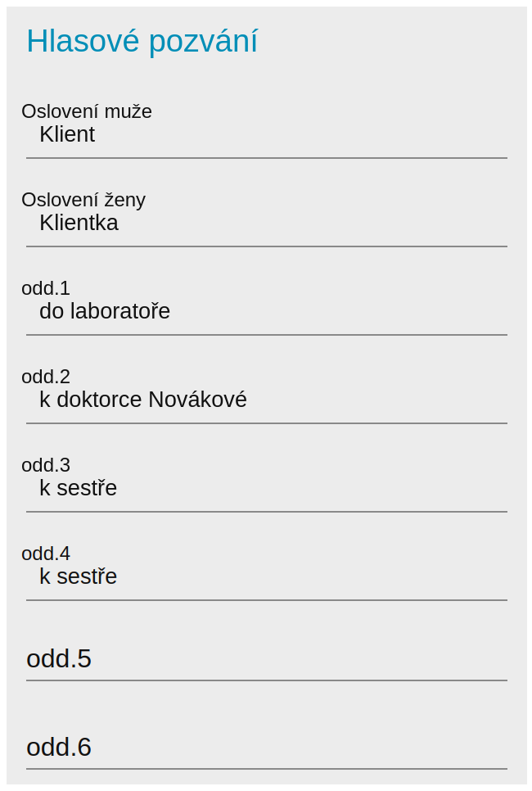The height and width of the screenshot is (791, 532).
Task: Click the odd.1 label
Action: pos(46,288)
